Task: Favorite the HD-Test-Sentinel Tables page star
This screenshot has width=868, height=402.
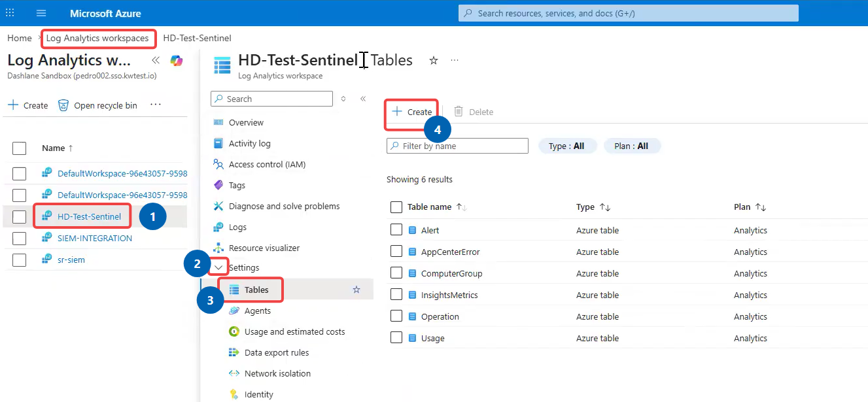Action: [x=433, y=60]
